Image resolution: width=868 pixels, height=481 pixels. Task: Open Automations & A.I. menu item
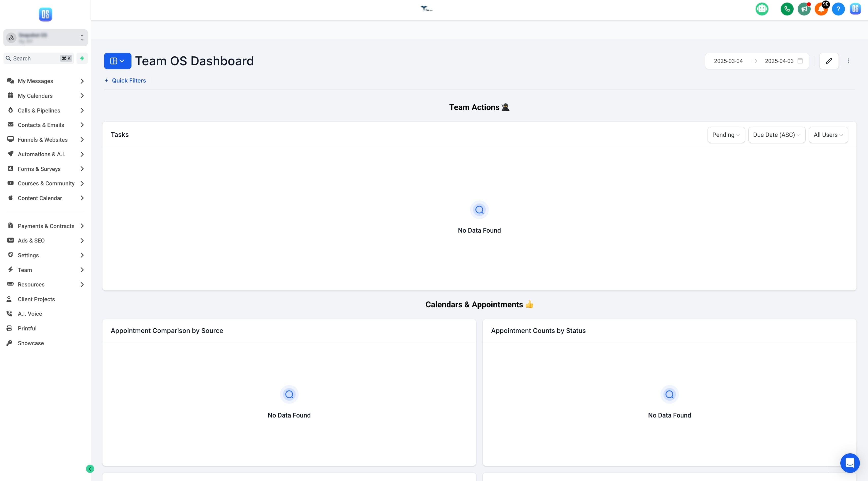[45, 154]
